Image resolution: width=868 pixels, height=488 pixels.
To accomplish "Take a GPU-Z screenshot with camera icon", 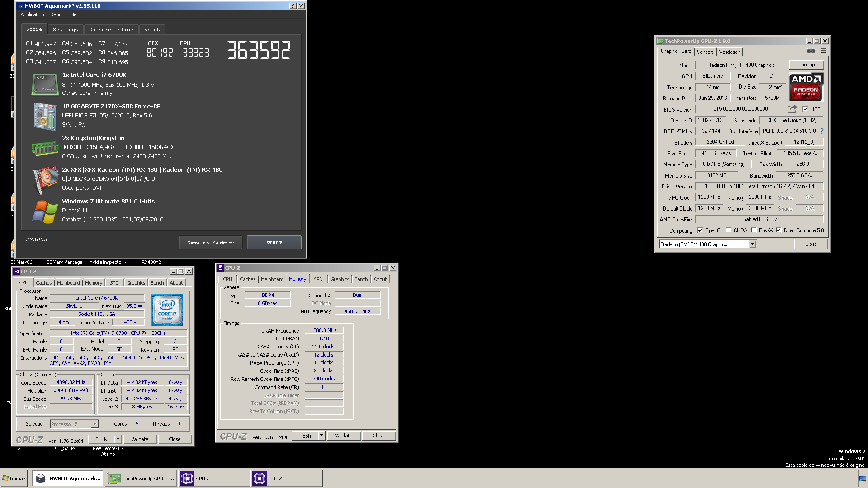I will pos(811,51).
